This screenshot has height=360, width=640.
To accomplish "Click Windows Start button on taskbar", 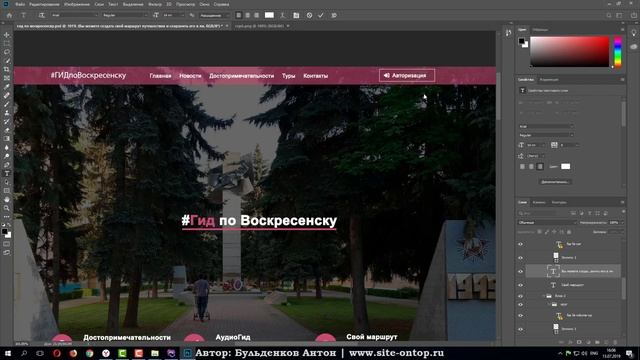I will (x=8, y=353).
